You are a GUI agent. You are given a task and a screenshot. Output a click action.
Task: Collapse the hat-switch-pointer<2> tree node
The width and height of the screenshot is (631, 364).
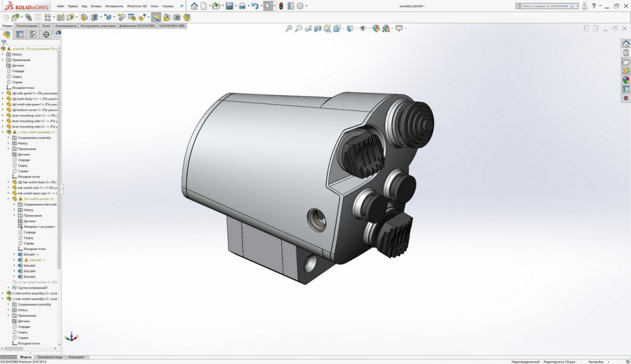[x=8, y=199]
